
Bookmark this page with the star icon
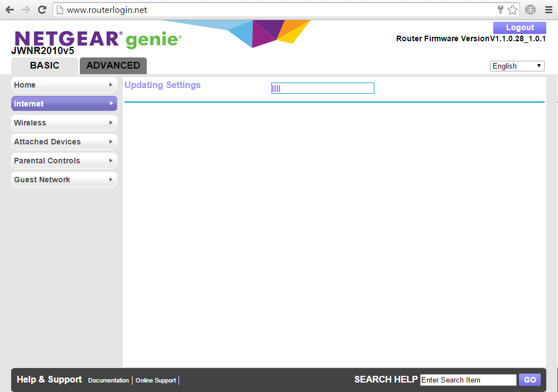click(x=512, y=10)
